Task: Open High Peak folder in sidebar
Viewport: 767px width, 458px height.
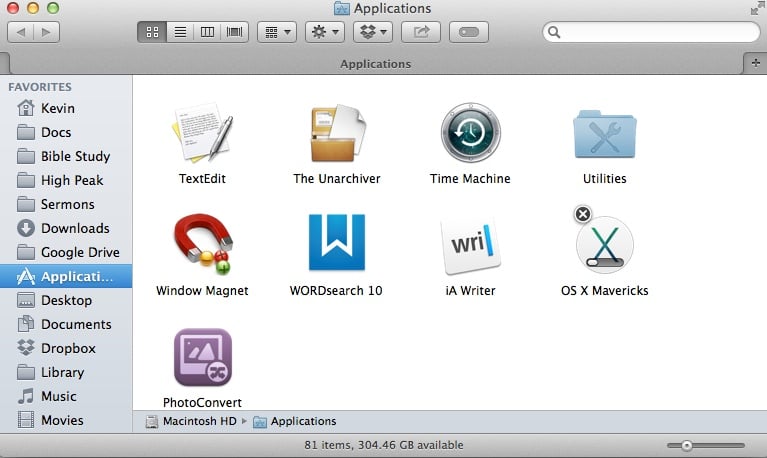Action: tap(66, 180)
